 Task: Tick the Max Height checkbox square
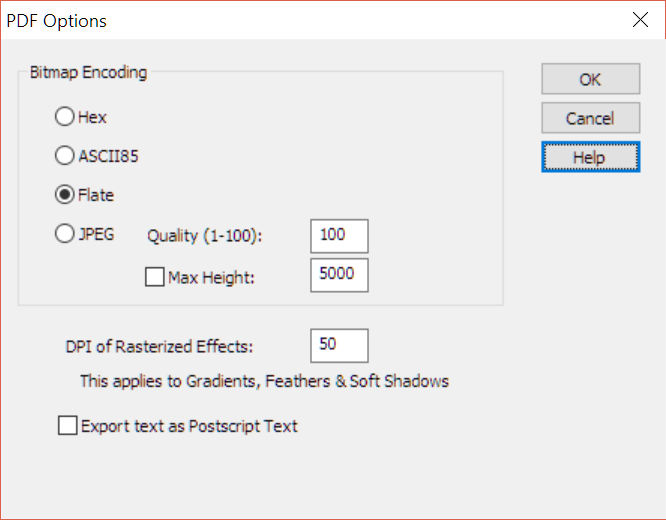(155, 276)
